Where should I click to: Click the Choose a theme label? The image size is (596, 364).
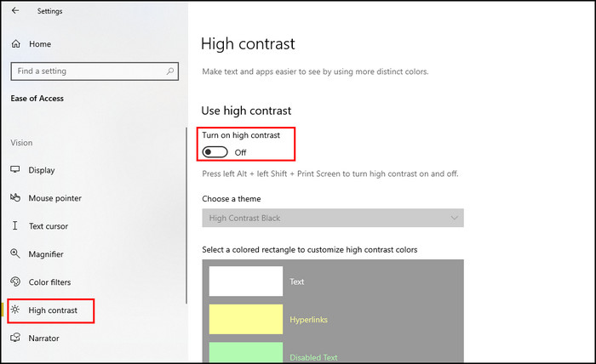231,199
